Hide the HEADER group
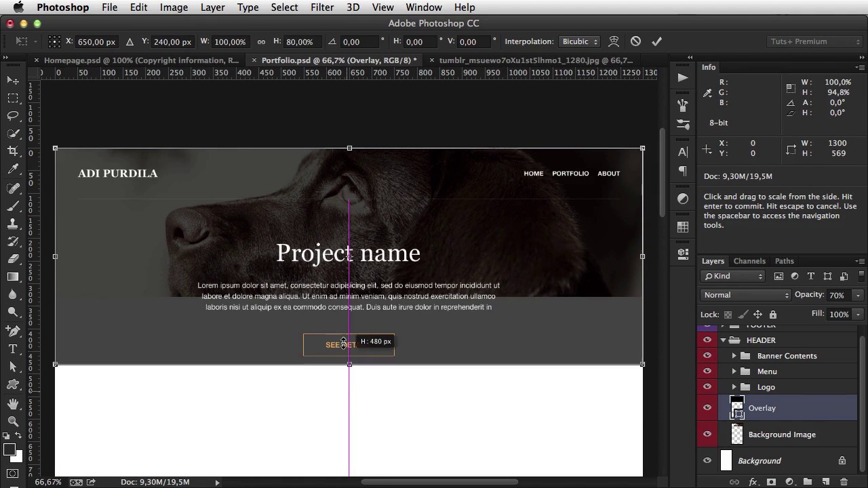 707,340
